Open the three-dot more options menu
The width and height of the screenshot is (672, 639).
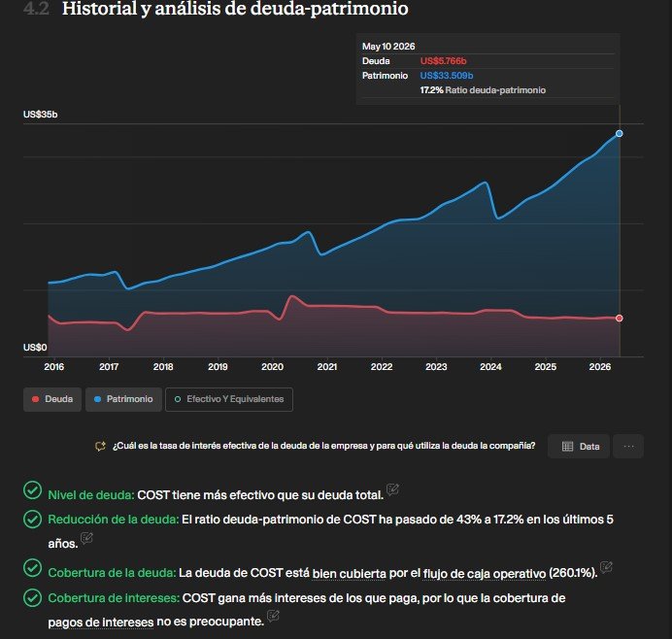pyautogui.click(x=628, y=446)
